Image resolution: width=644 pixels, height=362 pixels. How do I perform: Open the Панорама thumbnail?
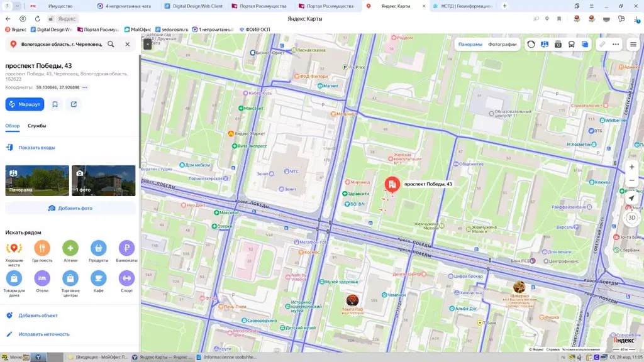click(x=37, y=180)
